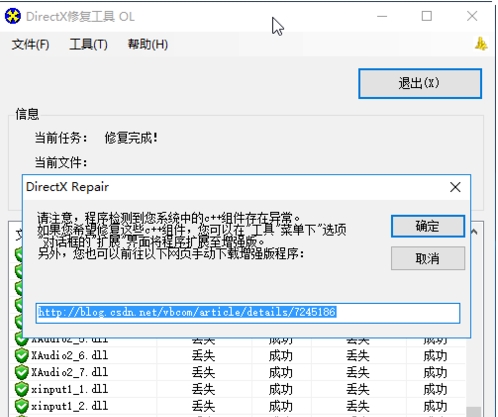Click the yellow icon at menu bar right
This screenshot has width=498, height=417.
(x=481, y=44)
